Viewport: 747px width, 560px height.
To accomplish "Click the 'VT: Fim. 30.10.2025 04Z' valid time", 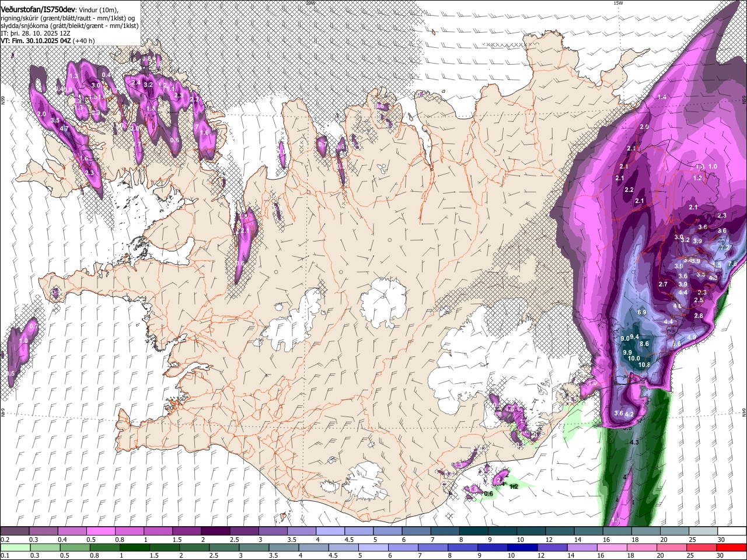I will 36,41.
